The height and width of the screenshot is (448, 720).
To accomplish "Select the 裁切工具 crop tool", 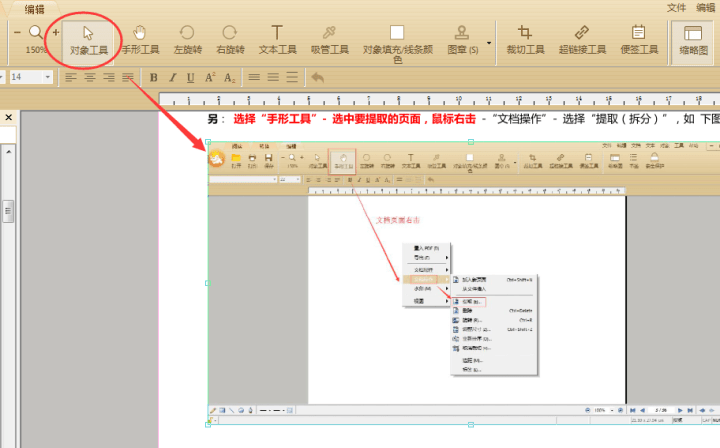I will 525,39.
